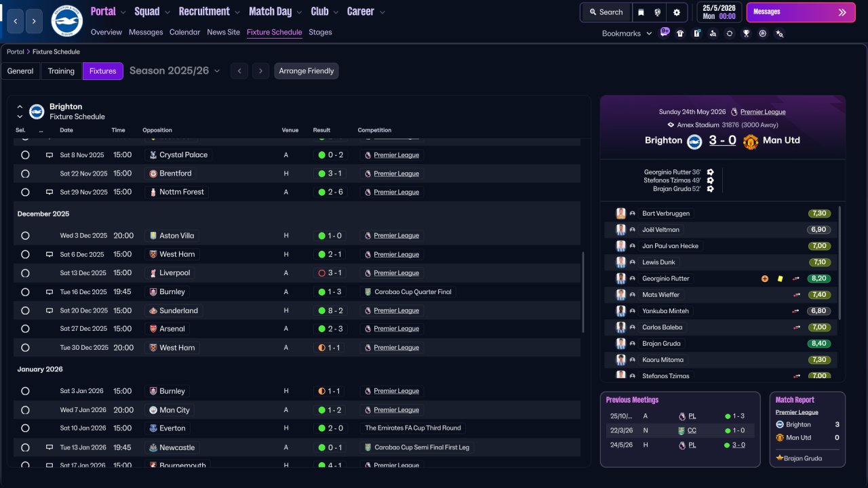Click the substitution arrow on Carlos Baleba's row
868x488 pixels.
click(796, 327)
